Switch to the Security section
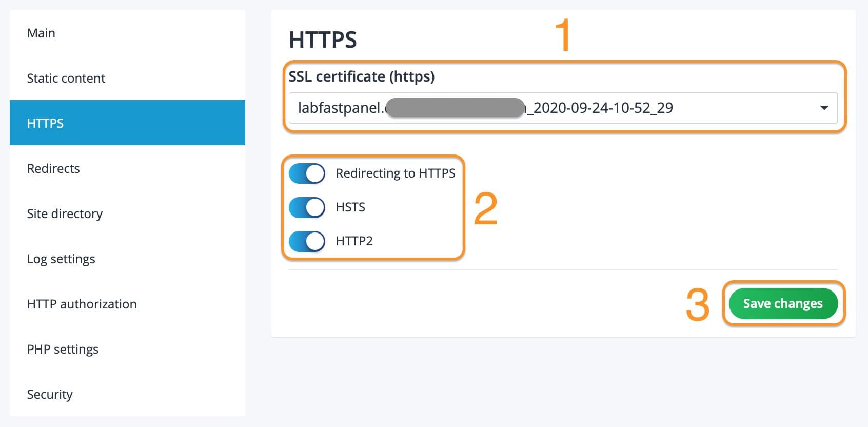Image resolution: width=868 pixels, height=427 pixels. point(50,395)
